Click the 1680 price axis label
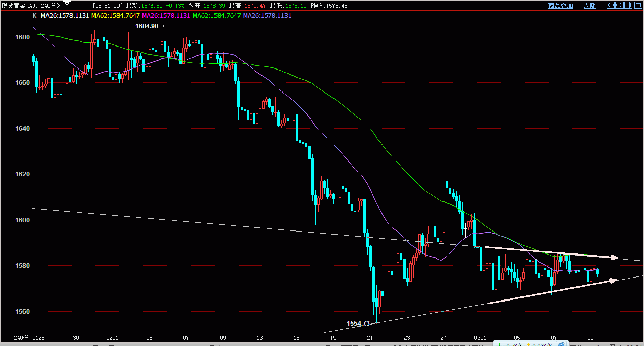644x346 pixels. click(23, 37)
